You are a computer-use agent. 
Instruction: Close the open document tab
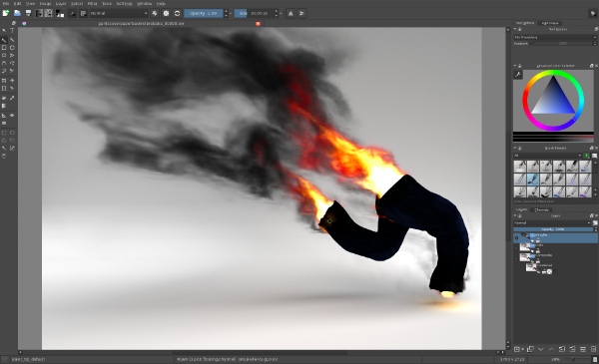258,24
